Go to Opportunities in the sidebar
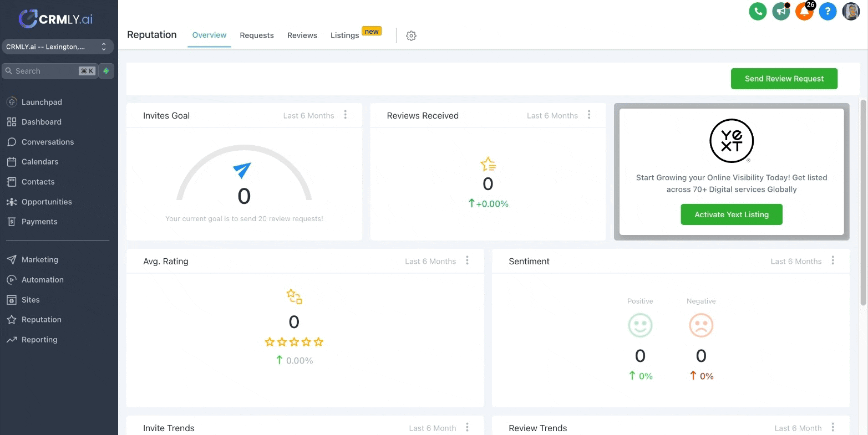 pos(47,202)
